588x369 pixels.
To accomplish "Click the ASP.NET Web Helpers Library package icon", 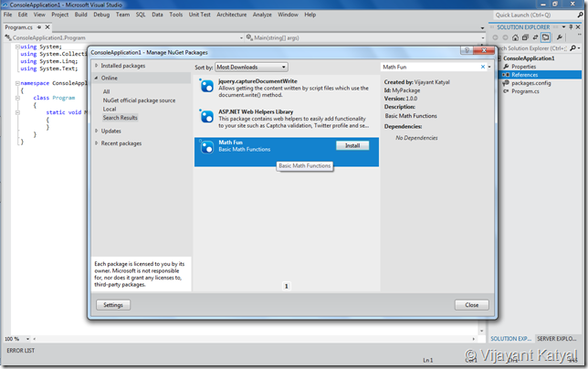I will tap(206, 116).
